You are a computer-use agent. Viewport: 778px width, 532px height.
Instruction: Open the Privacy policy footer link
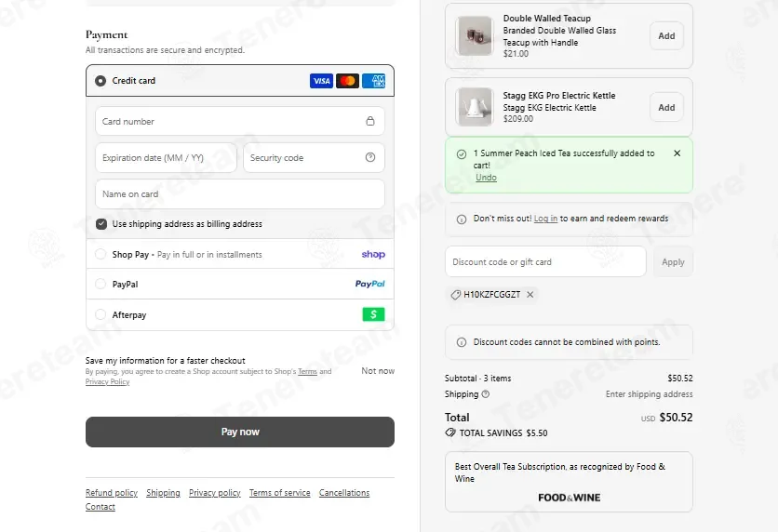(x=214, y=493)
